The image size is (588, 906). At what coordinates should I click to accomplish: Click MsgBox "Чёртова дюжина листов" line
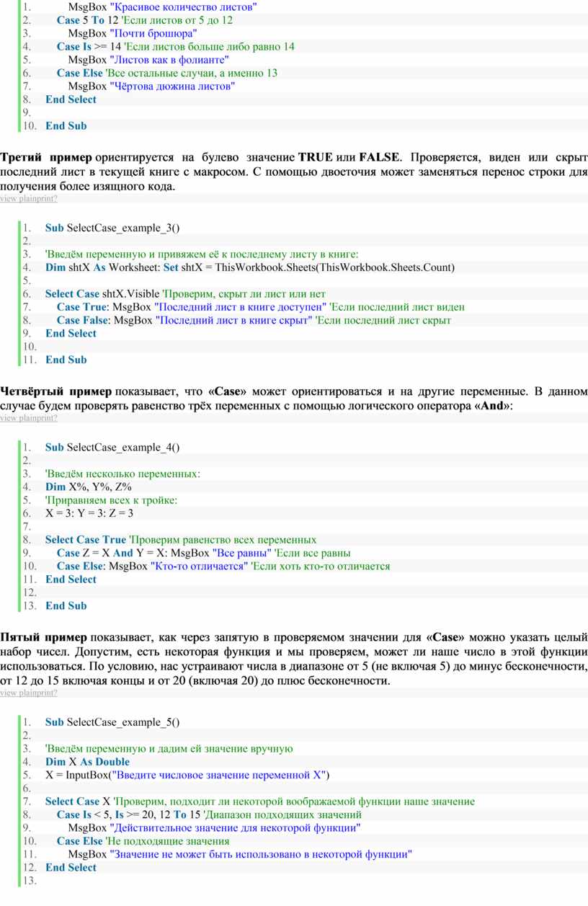151,86
